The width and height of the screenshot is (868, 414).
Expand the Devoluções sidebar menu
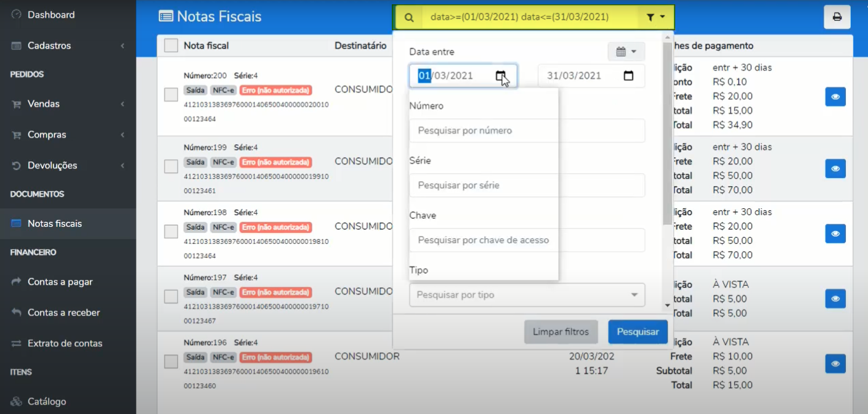coord(68,166)
